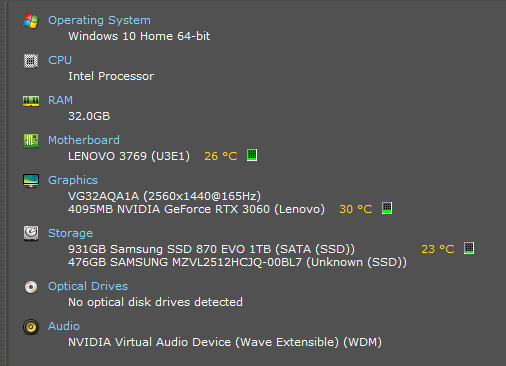Click the green Motherboard circuit icon
This screenshot has width=506, height=366.
click(31, 141)
